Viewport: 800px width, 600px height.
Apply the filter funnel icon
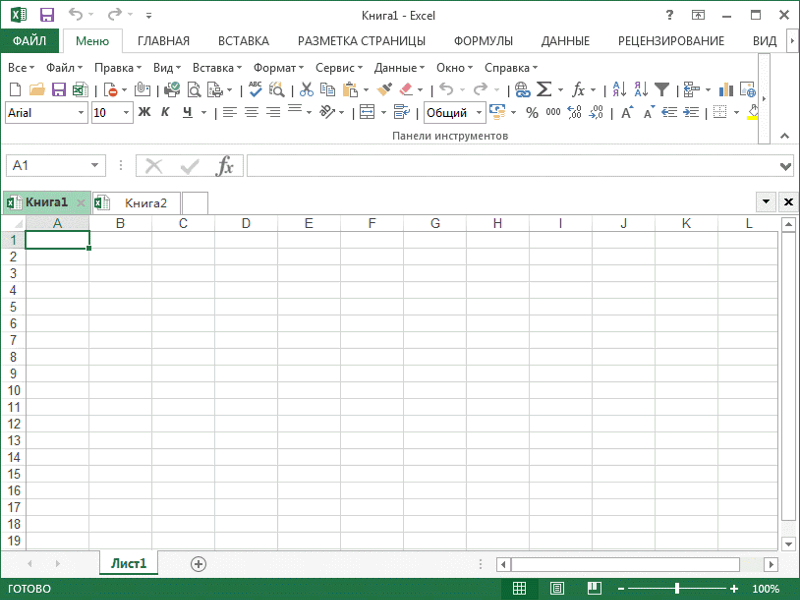click(662, 90)
